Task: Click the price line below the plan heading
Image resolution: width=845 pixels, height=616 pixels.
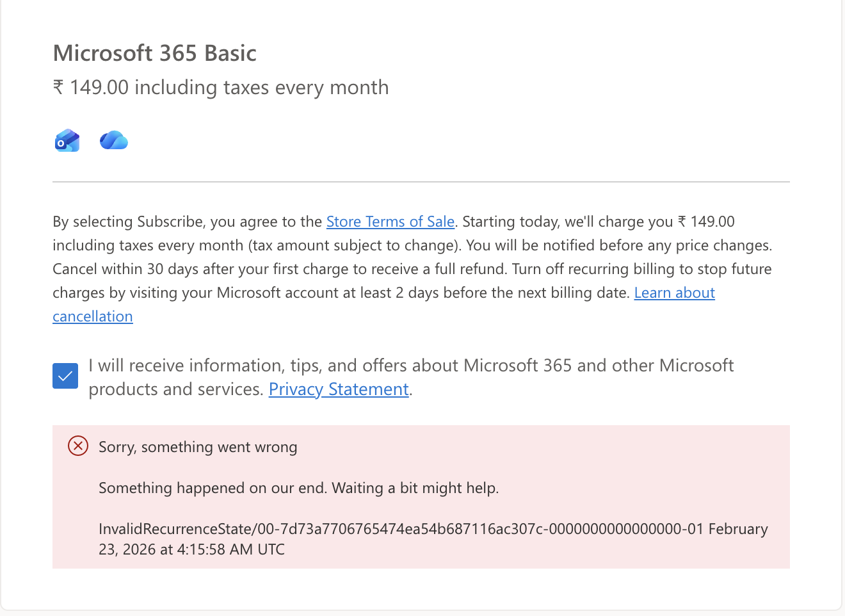Action: click(220, 87)
